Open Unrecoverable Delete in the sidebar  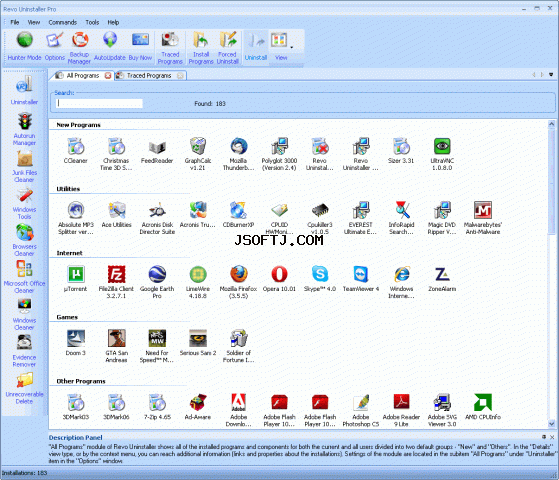[24, 388]
